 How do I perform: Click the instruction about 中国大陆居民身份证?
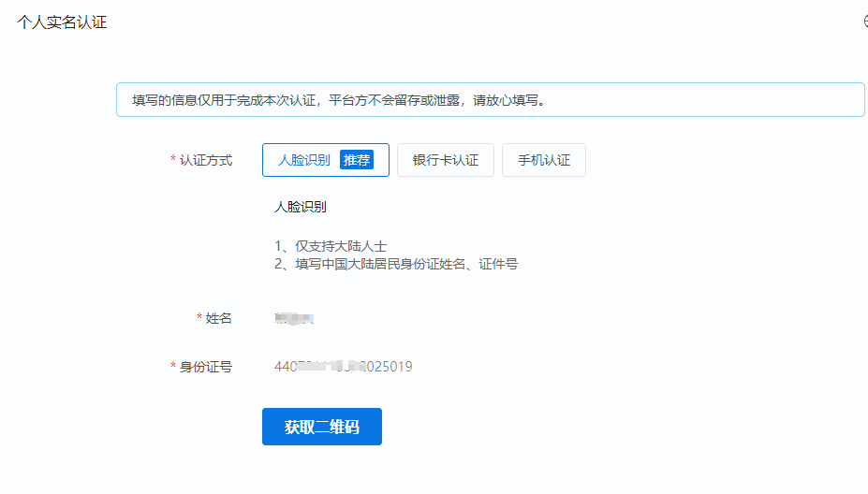click(x=396, y=264)
